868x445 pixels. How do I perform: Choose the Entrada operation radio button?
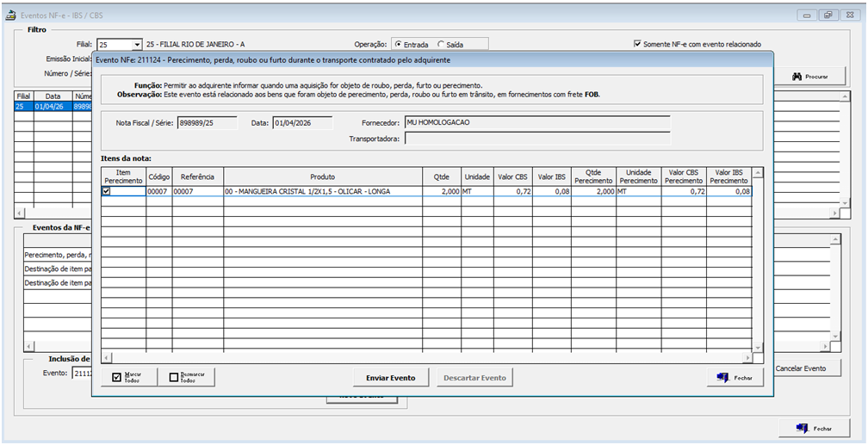click(x=398, y=44)
